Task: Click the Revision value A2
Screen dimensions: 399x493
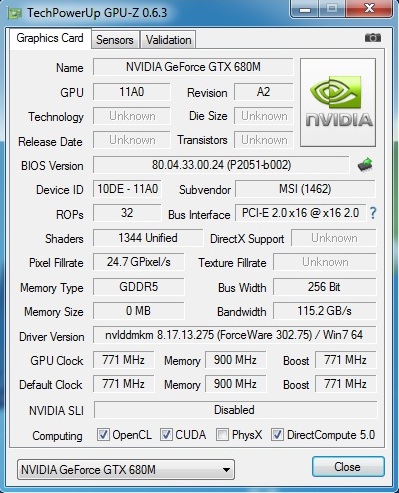Action: point(264,92)
